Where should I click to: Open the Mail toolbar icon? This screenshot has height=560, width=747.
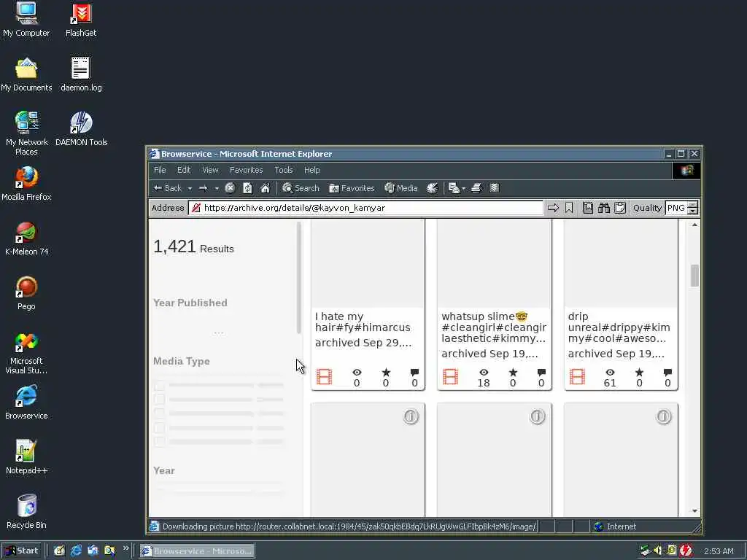pyautogui.click(x=454, y=188)
